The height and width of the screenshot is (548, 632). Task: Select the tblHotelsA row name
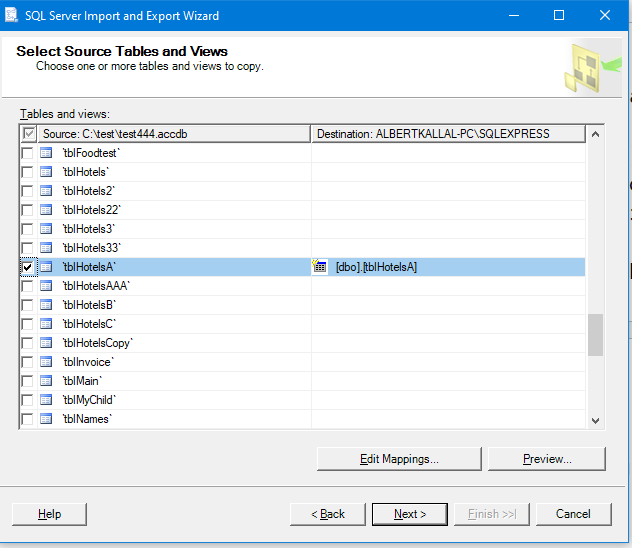pos(89,267)
